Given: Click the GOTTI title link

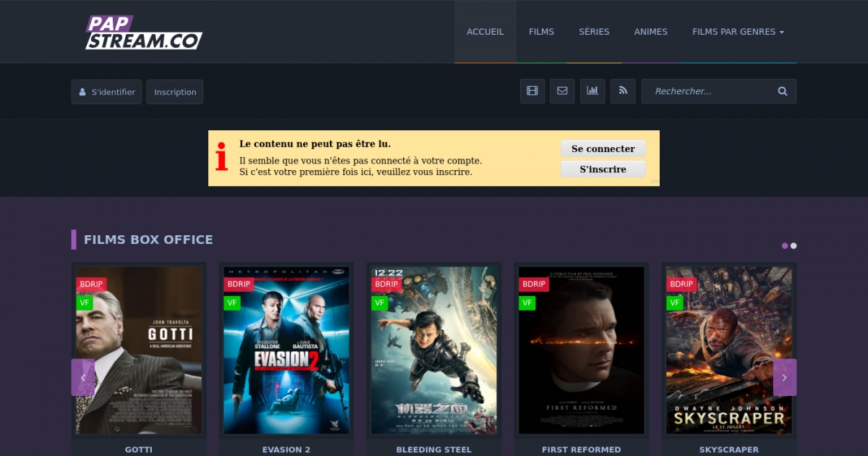Looking at the screenshot, I should click(x=139, y=449).
